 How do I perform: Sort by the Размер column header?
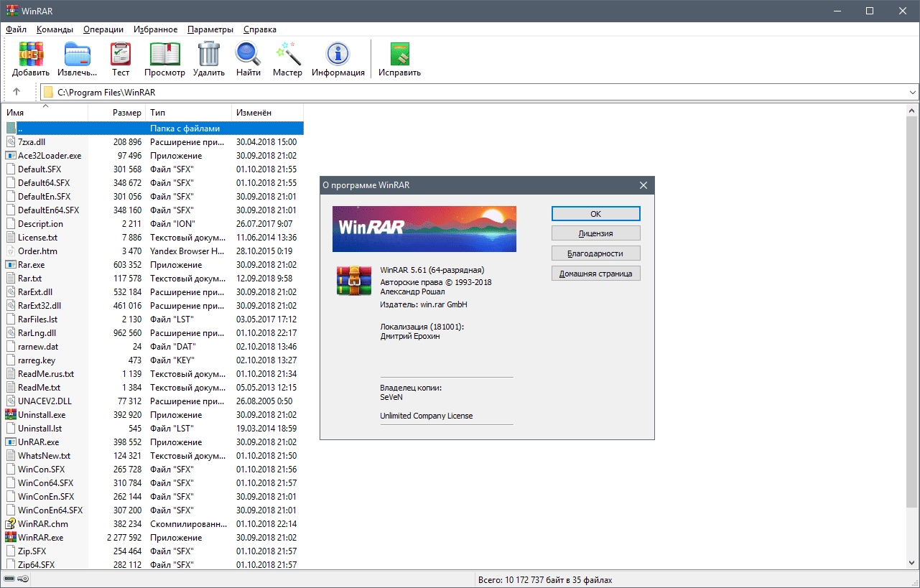coord(116,113)
